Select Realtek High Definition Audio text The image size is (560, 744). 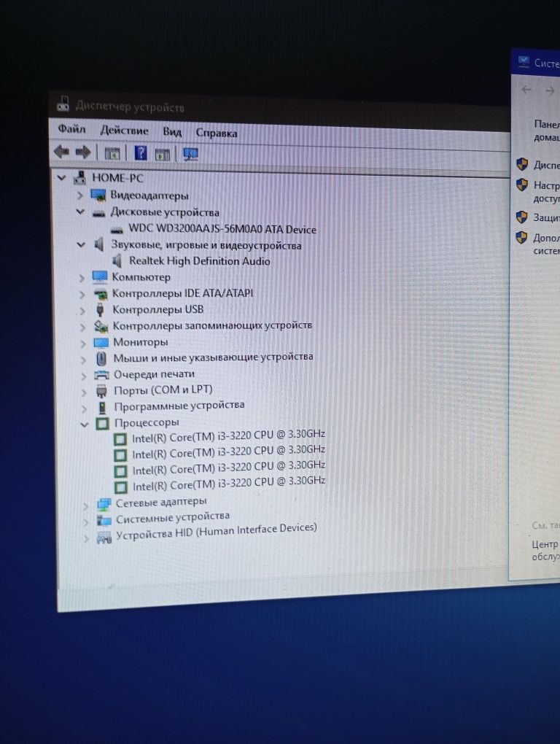point(200,261)
